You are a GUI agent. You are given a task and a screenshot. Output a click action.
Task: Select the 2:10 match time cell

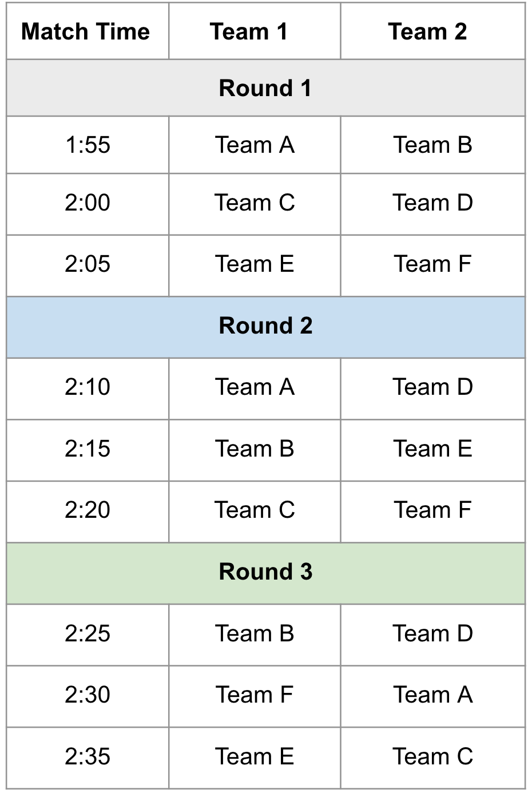click(88, 387)
